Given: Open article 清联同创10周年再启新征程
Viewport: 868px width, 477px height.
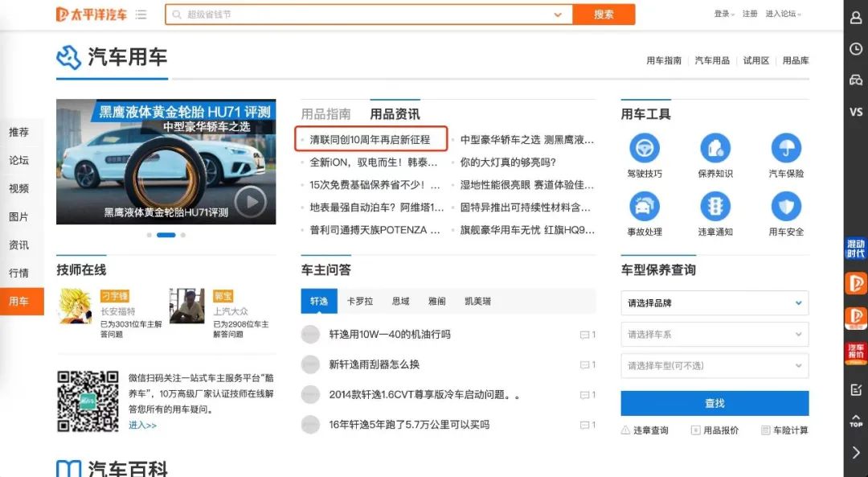Looking at the screenshot, I should pos(370,140).
